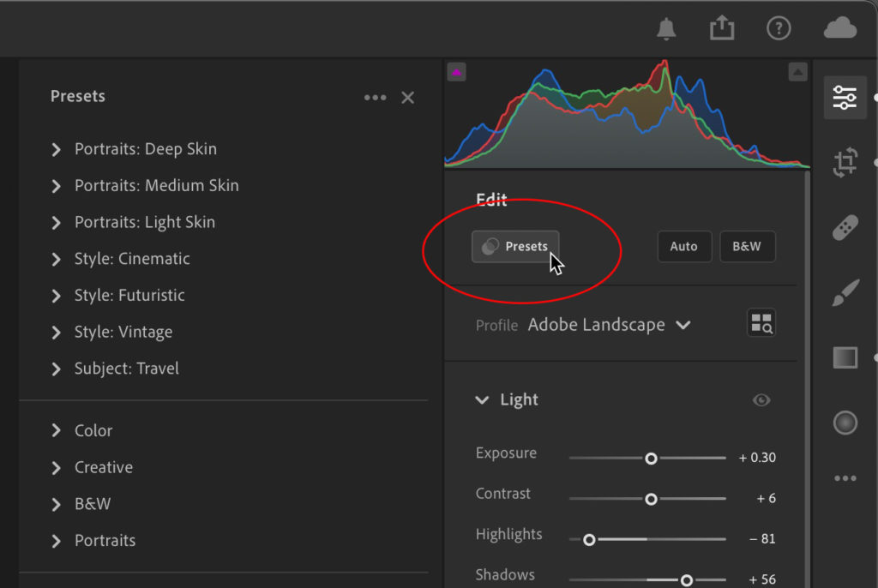
Task: Click the Shadows slider handle
Action: click(687, 580)
